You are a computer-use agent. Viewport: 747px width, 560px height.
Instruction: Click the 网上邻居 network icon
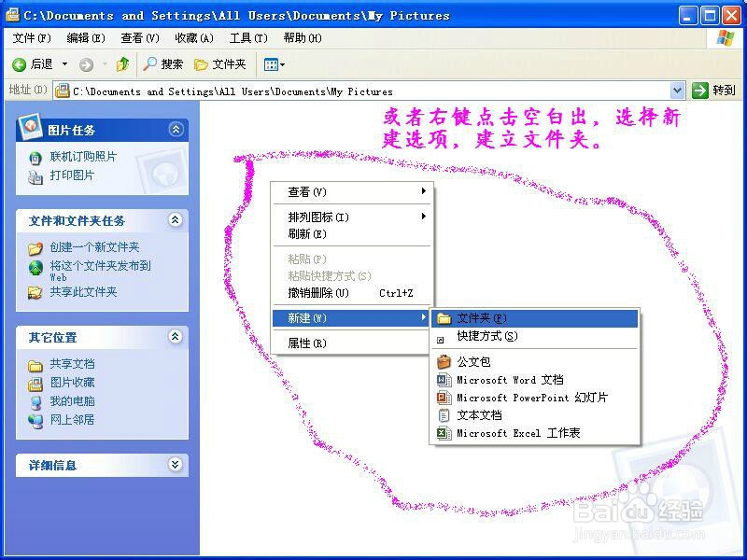point(35,422)
